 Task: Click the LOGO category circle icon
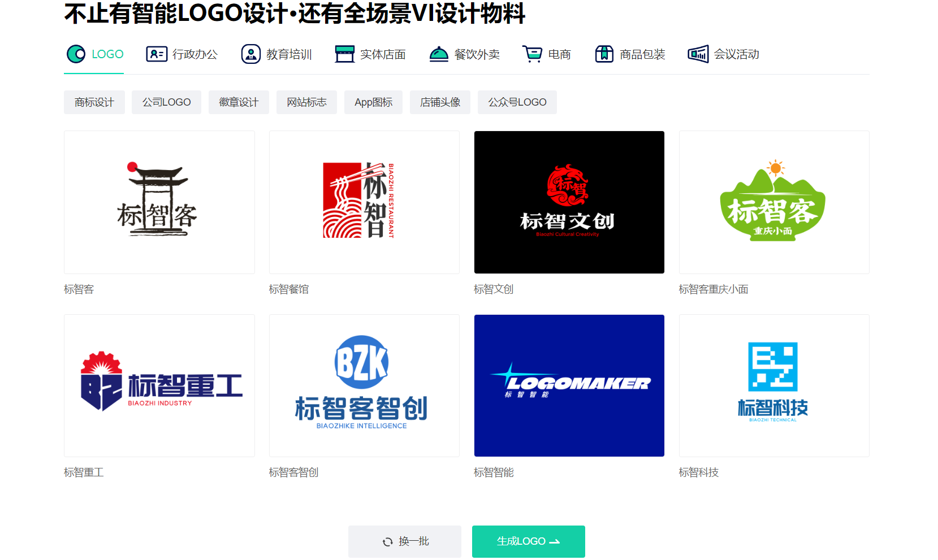(76, 54)
